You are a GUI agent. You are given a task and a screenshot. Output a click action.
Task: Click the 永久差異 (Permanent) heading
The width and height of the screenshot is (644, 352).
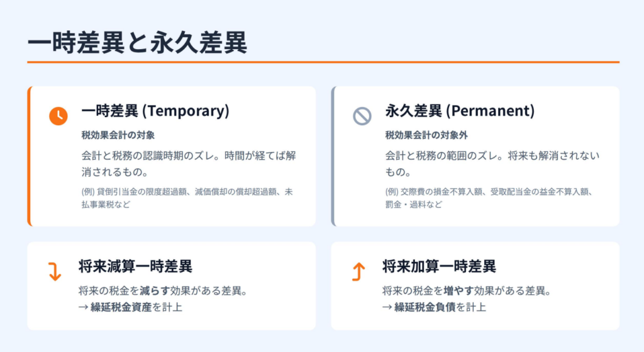tap(460, 111)
